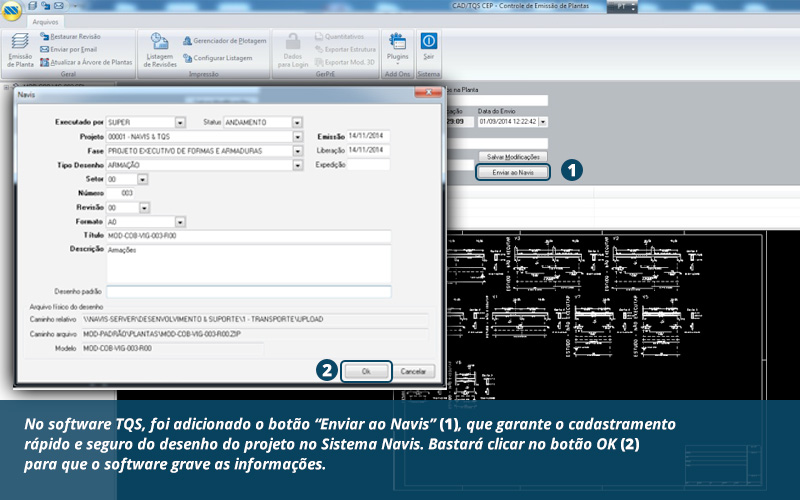Click the Desenho padrão field
This screenshot has height=500, width=800.
248,291
